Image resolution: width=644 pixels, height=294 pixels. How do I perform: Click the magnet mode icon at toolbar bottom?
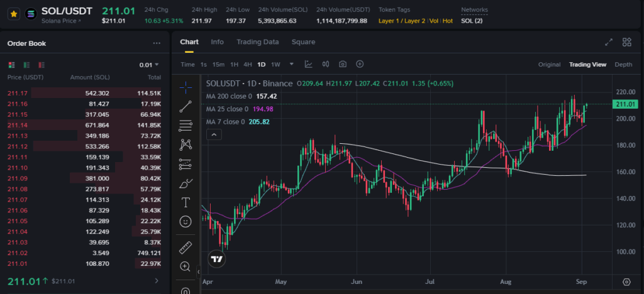[186, 290]
